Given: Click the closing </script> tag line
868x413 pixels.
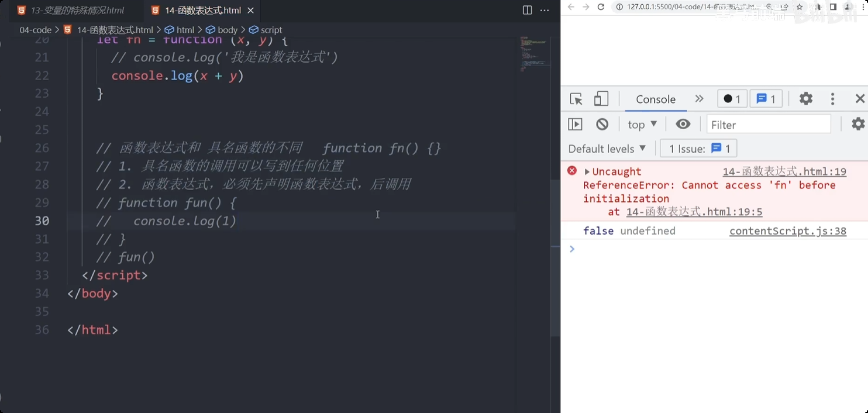Looking at the screenshot, I should tap(115, 275).
